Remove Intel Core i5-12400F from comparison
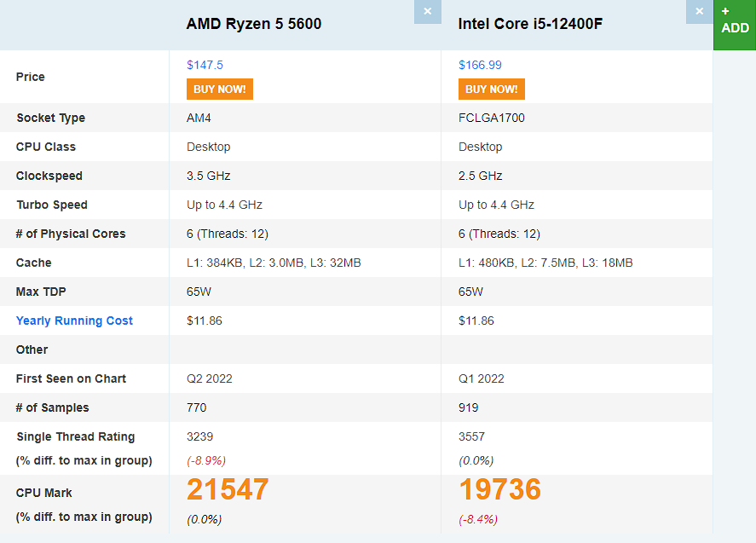 699,12
